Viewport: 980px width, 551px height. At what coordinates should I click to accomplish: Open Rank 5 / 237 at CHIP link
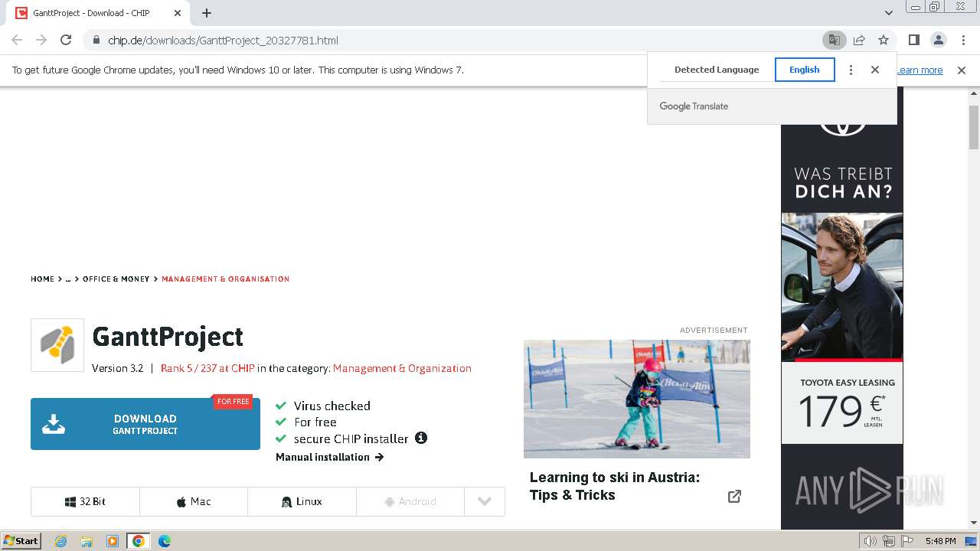[207, 368]
